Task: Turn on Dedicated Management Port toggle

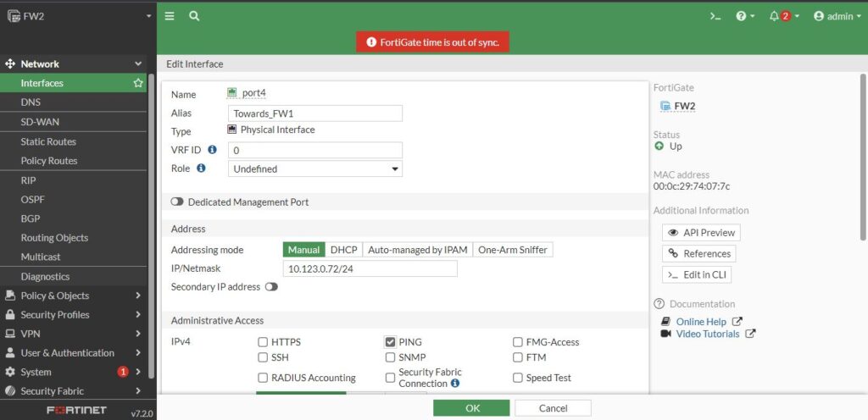Action: coord(177,202)
